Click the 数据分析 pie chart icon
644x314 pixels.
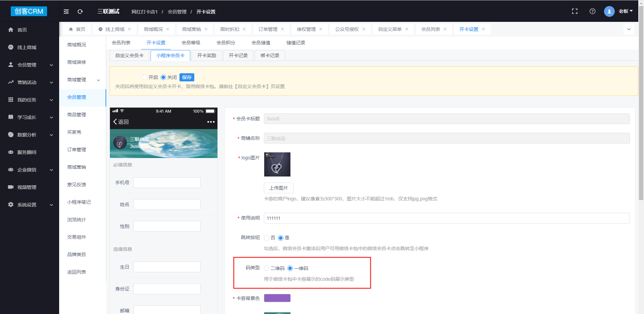pyautogui.click(x=11, y=135)
